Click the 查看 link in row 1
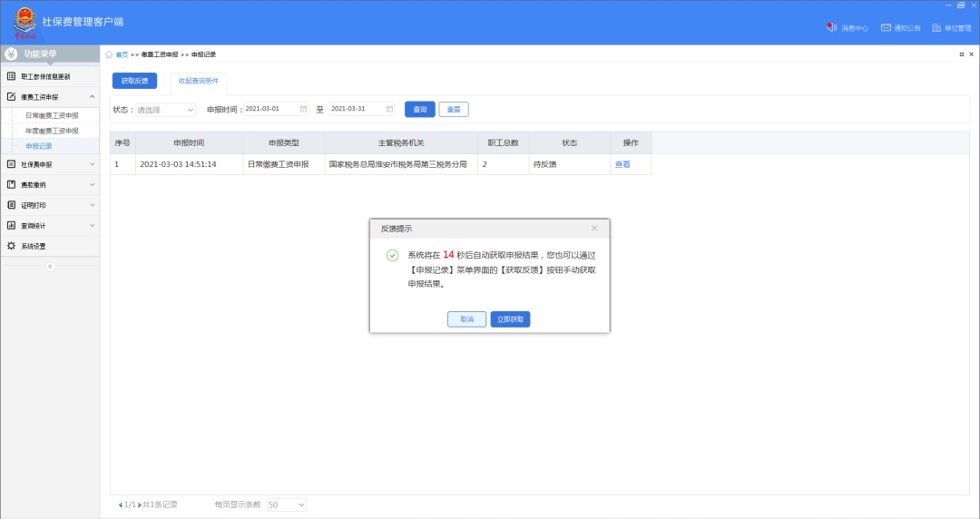The width and height of the screenshot is (980, 519). pyautogui.click(x=622, y=164)
